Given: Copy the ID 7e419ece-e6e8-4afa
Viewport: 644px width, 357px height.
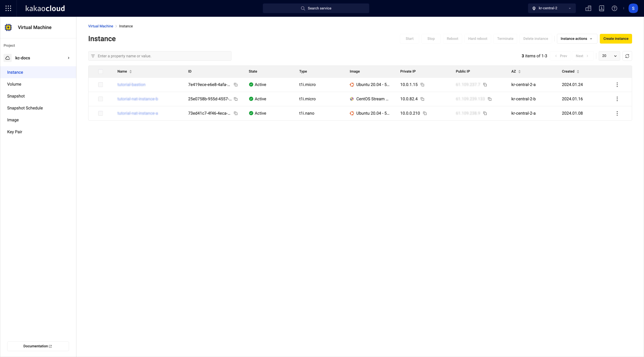Looking at the screenshot, I should click(x=236, y=85).
